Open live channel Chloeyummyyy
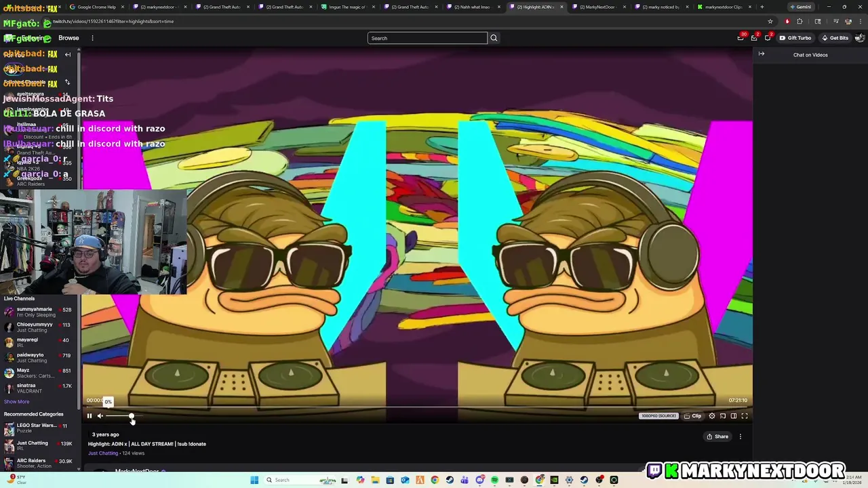The width and height of the screenshot is (868, 488). pyautogui.click(x=38, y=327)
